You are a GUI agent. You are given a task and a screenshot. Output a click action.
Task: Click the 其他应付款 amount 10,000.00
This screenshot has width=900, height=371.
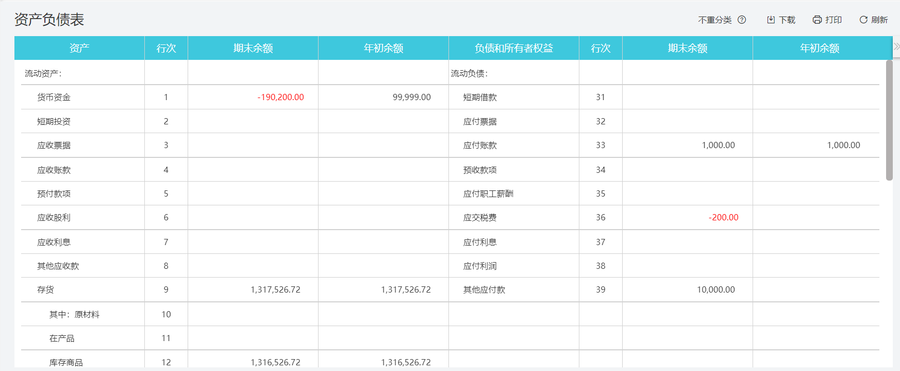(716, 290)
